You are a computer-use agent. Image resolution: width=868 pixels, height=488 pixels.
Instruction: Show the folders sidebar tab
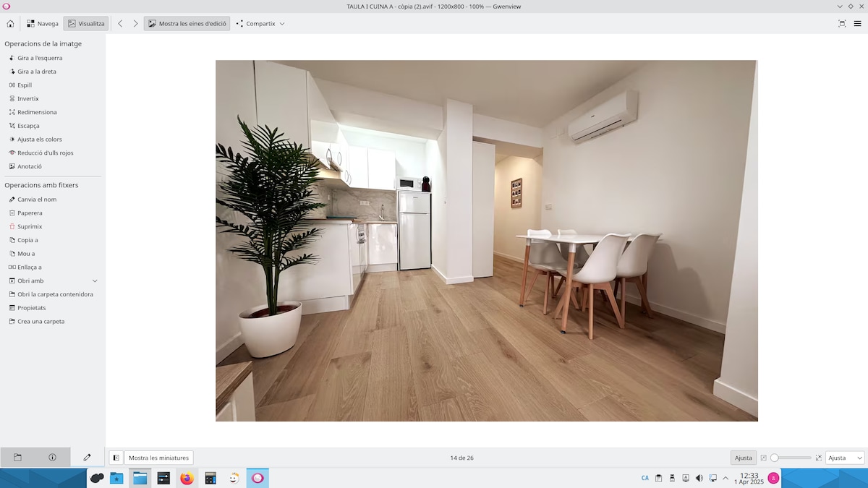(17, 458)
